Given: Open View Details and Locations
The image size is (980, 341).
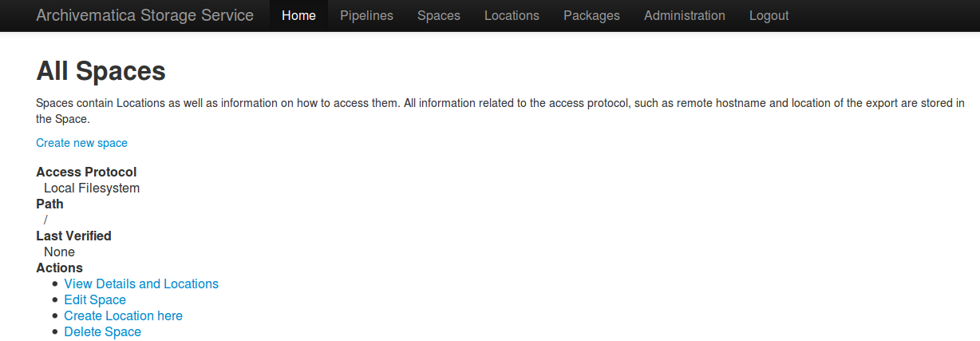Looking at the screenshot, I should pyautogui.click(x=141, y=284).
